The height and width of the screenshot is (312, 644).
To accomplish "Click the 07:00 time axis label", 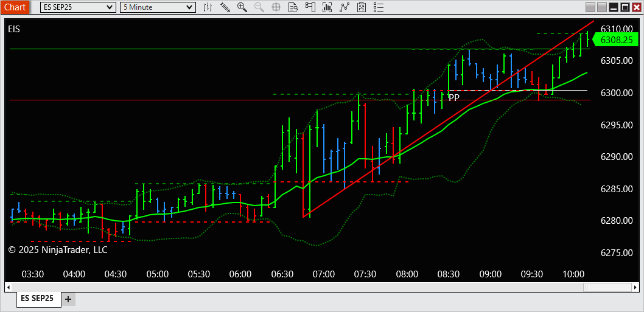I will click(324, 274).
